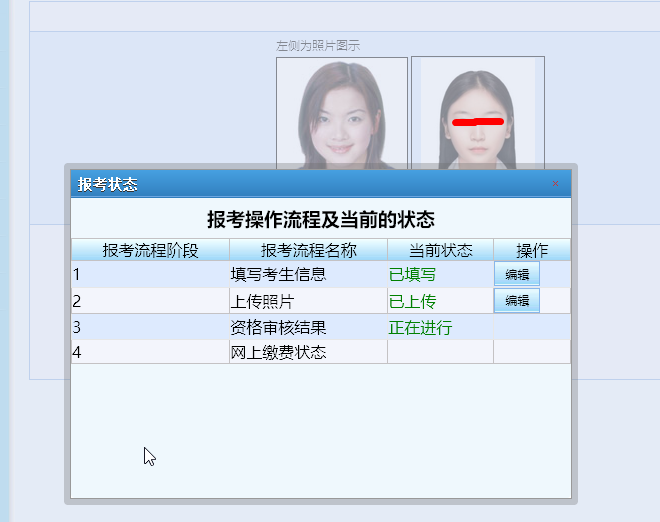Select stage number 1 cell
The height and width of the screenshot is (522, 660).
coord(150,274)
